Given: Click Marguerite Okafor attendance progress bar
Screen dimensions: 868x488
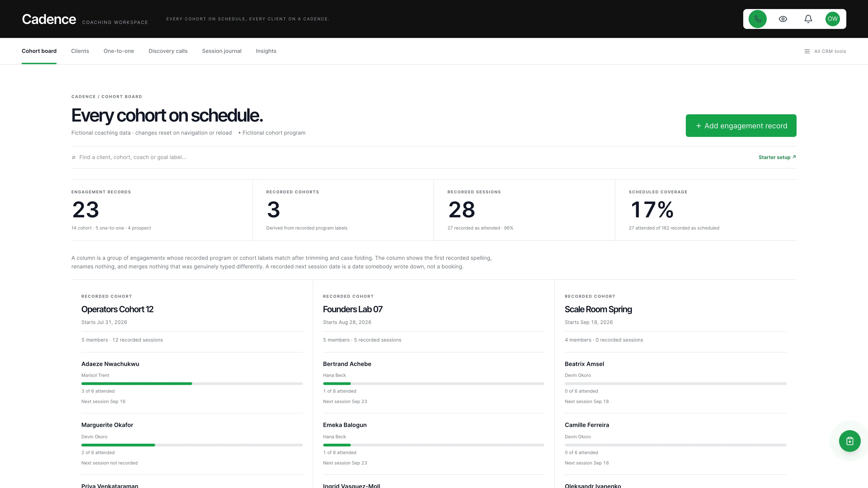Looking at the screenshot, I should point(192,445).
